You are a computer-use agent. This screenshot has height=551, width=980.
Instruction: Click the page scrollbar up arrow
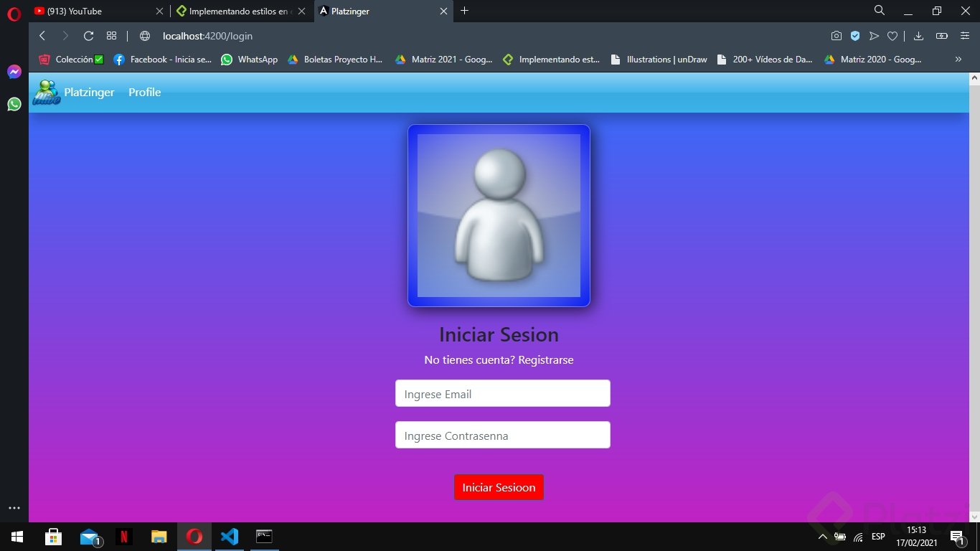coord(974,78)
